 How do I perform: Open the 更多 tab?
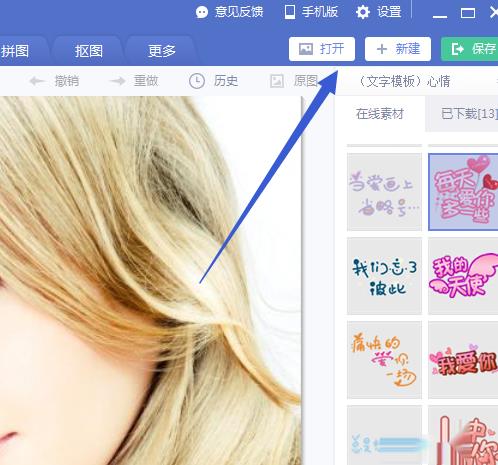click(x=162, y=51)
